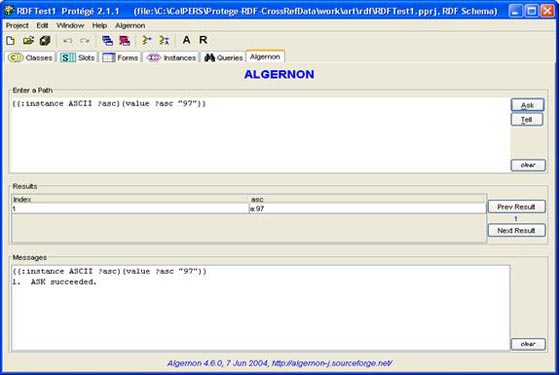Click the bold A toolbar icon

coord(186,40)
